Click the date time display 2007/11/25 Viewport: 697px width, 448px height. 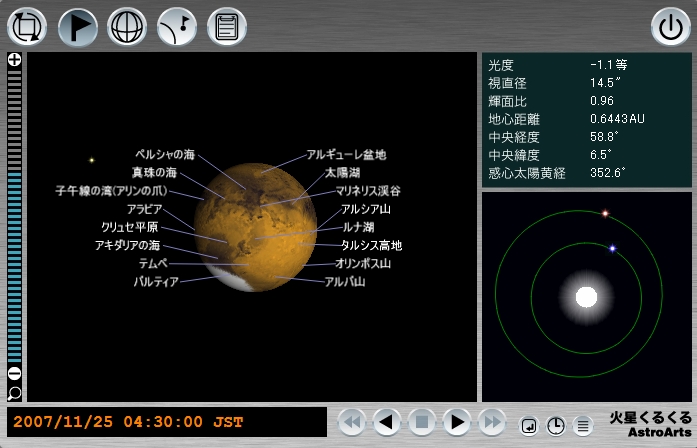(x=128, y=422)
